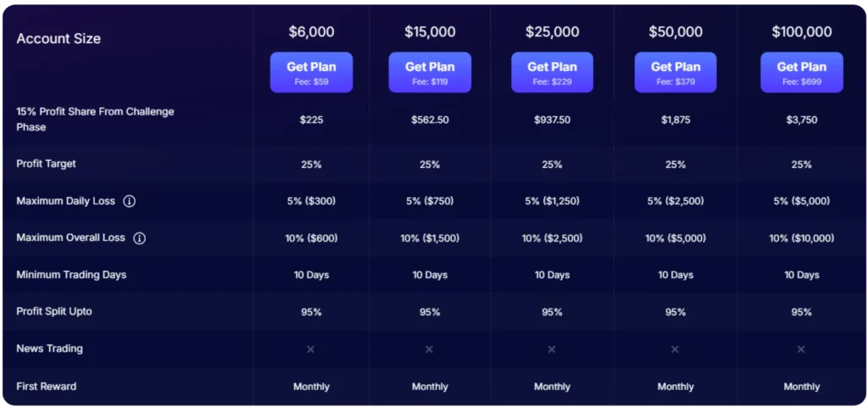The height and width of the screenshot is (408, 868).
Task: Select the Profit Target row label
Action: (46, 164)
